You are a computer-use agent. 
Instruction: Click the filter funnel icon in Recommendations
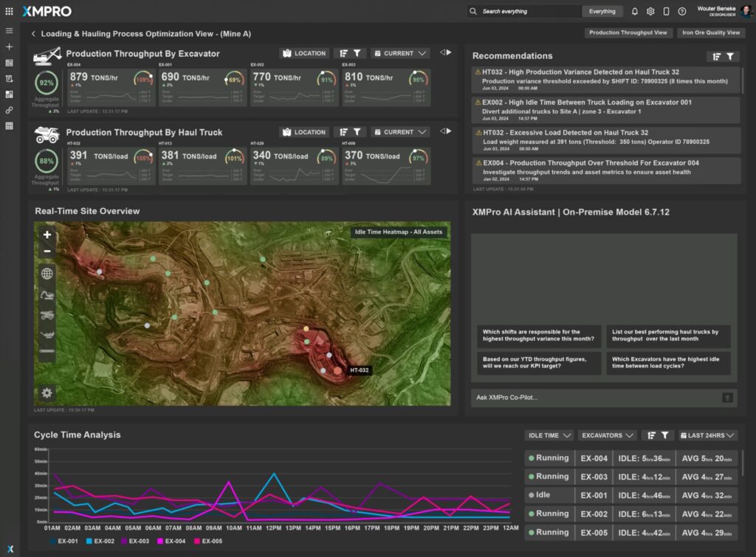[729, 56]
